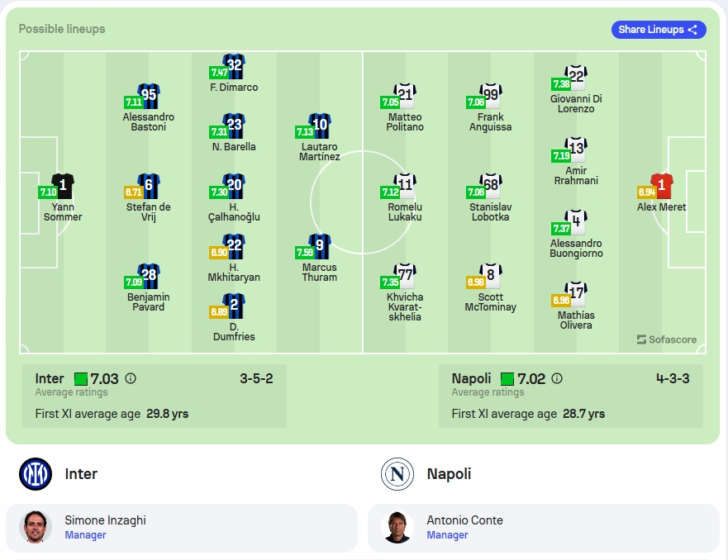Image resolution: width=728 pixels, height=560 pixels.
Task: Select Yann Sommer's black goalkeeper jersey
Action: pos(63,186)
